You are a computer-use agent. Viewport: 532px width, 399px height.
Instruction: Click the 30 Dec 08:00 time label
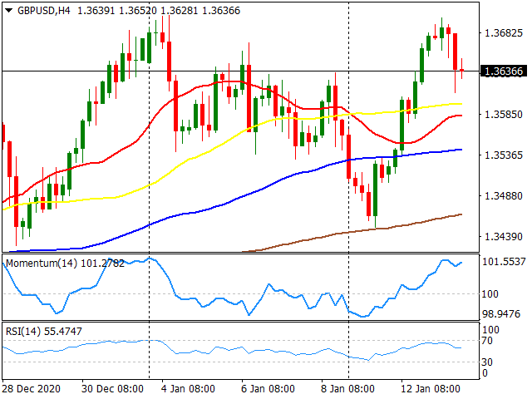click(112, 388)
